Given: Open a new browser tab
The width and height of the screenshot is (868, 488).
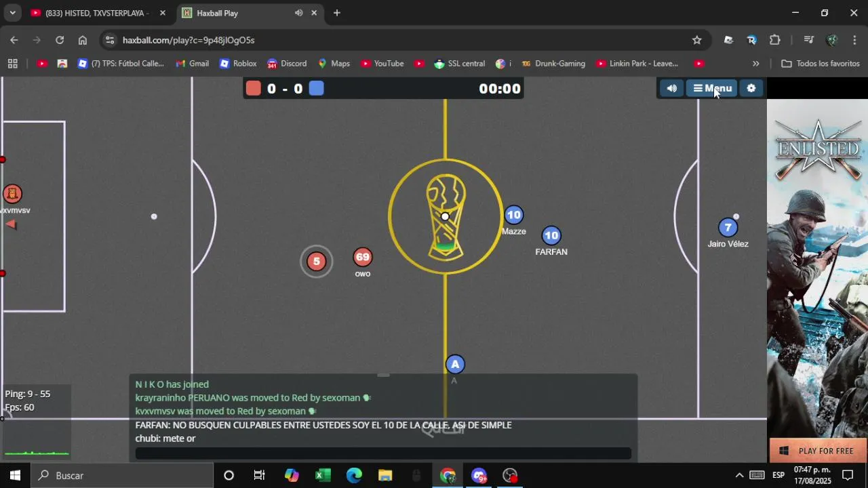Looking at the screenshot, I should [x=337, y=13].
